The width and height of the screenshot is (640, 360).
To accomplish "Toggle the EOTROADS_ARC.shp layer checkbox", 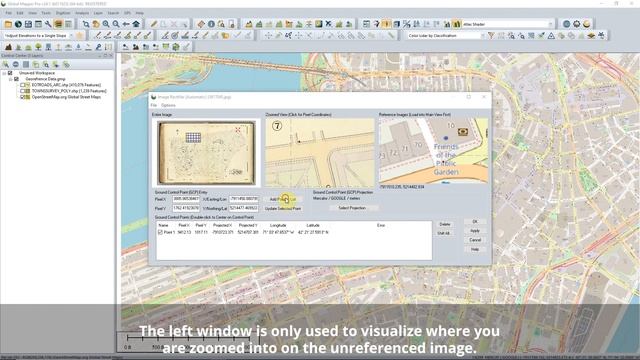I will coord(23,85).
